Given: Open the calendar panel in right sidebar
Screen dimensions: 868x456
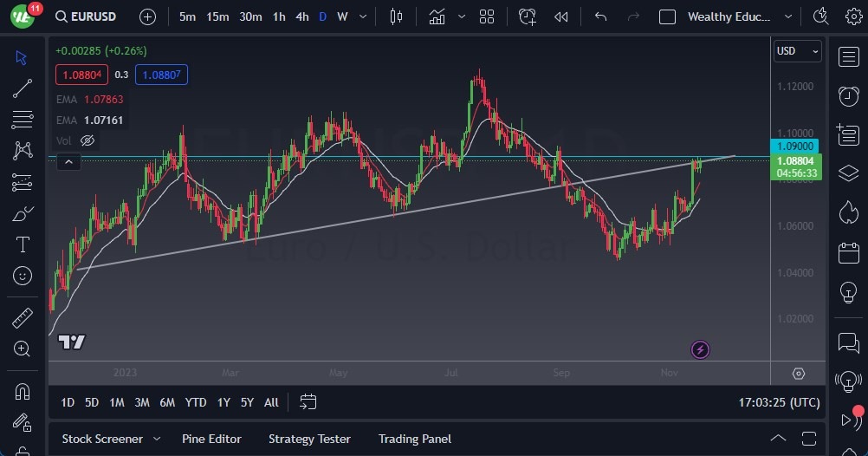Looking at the screenshot, I should (848, 253).
